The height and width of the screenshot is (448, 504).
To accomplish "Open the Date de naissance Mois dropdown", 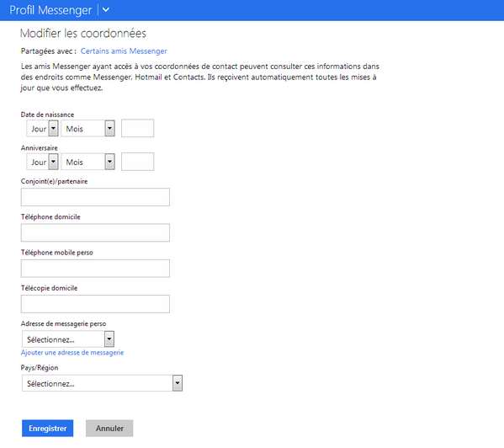I will [88, 128].
